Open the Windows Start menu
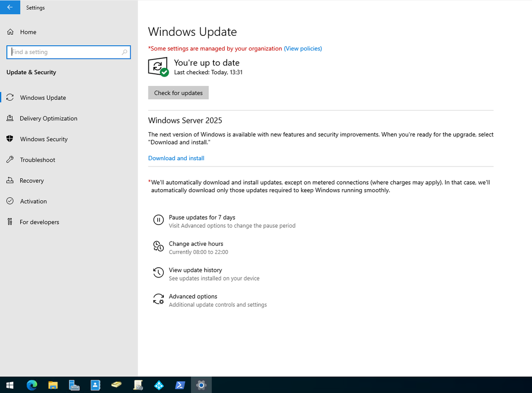 [10, 385]
